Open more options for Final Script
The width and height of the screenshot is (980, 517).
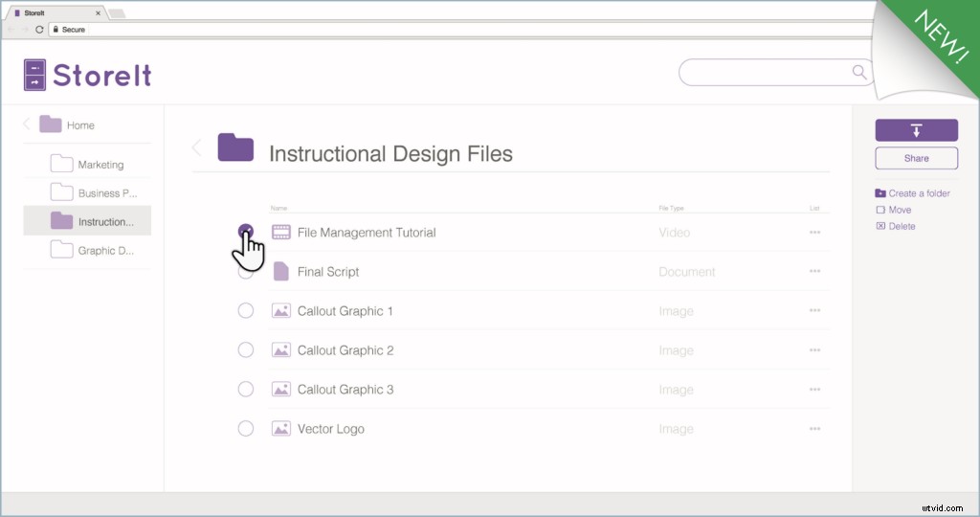point(814,271)
